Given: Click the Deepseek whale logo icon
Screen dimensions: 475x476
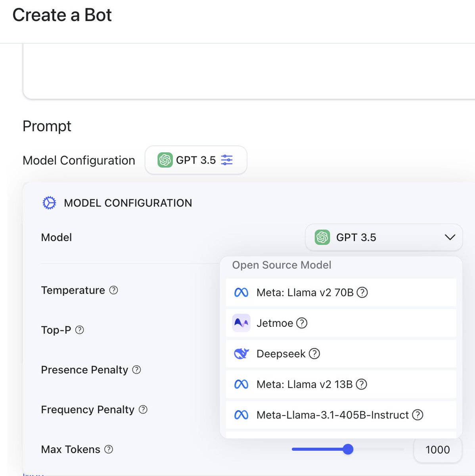Looking at the screenshot, I should click(241, 353).
